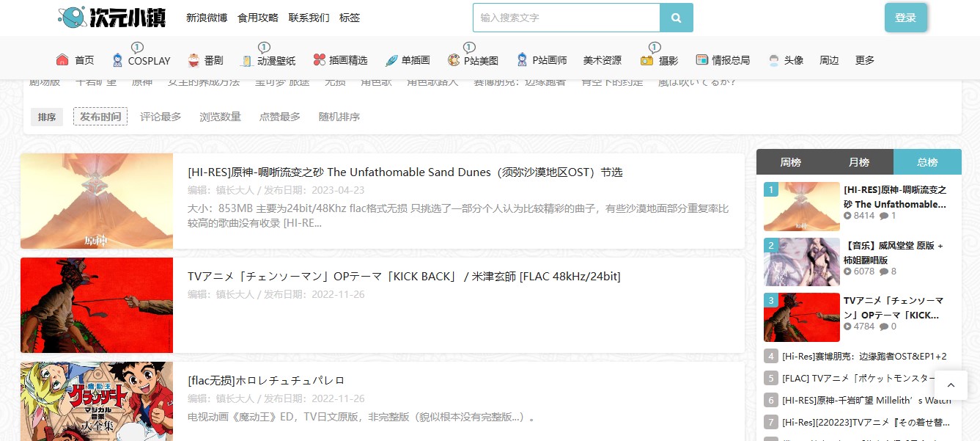
Task: Switch sorting to 点赞最多
Action: pyautogui.click(x=279, y=116)
